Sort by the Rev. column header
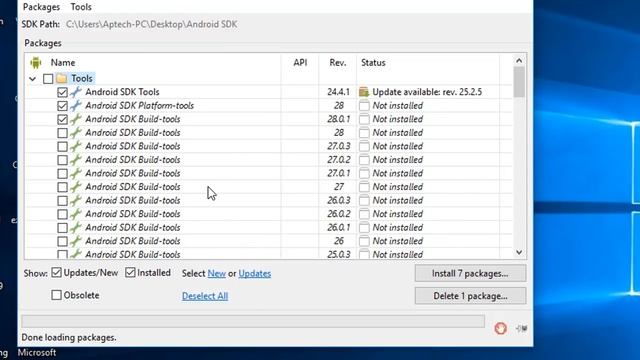This screenshot has height=360, width=640. click(x=338, y=63)
